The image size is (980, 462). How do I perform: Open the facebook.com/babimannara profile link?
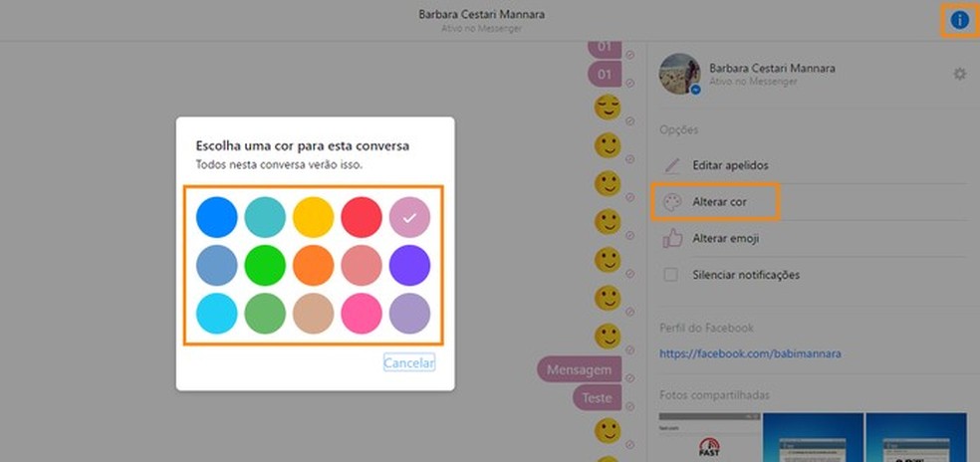750,353
